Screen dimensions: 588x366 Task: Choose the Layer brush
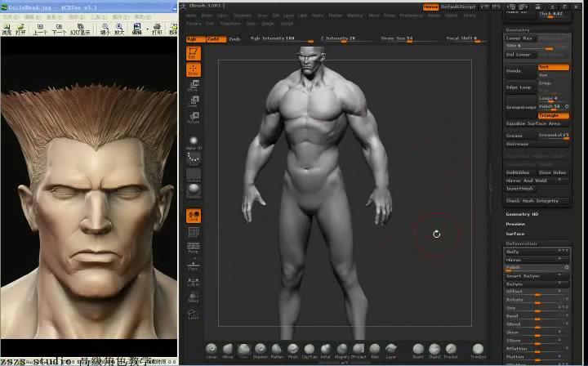click(391, 351)
